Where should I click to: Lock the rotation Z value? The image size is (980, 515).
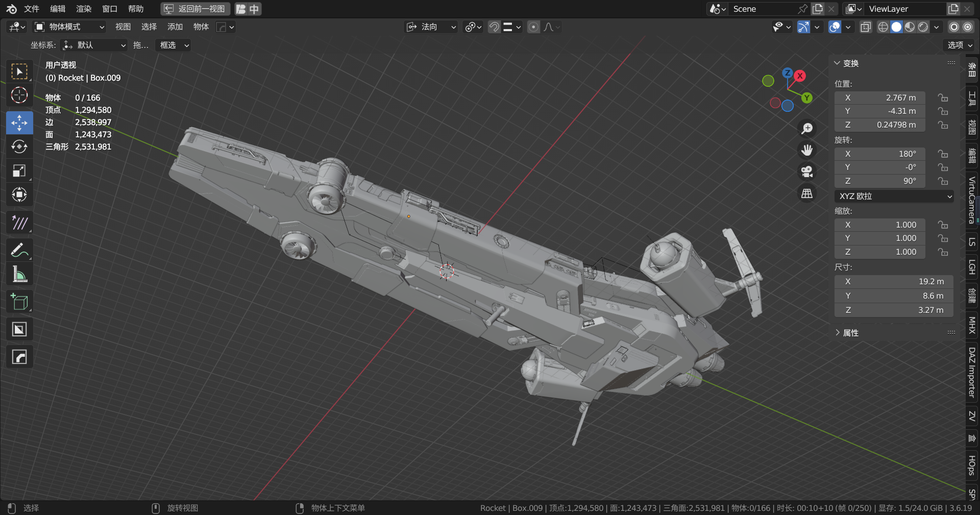tap(943, 181)
